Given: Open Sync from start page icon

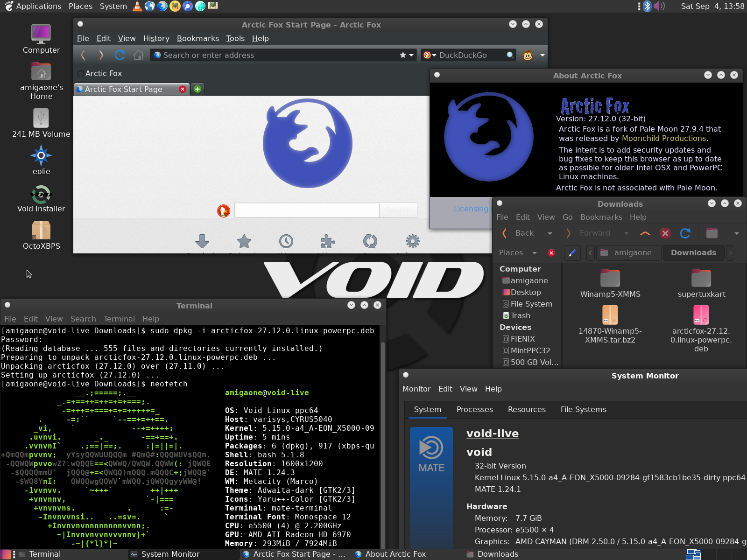Looking at the screenshot, I should point(370,241).
